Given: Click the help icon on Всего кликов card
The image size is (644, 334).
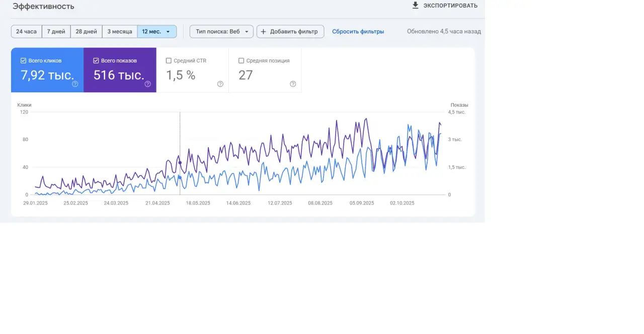Looking at the screenshot, I should click(74, 84).
